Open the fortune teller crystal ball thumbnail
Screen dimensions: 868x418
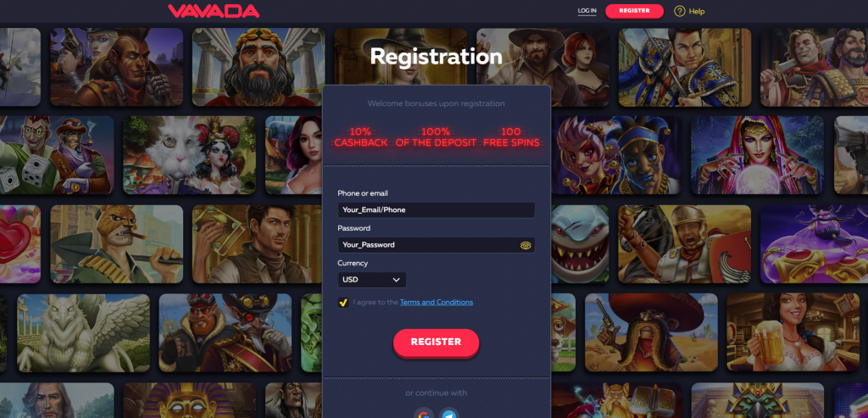coord(757,155)
